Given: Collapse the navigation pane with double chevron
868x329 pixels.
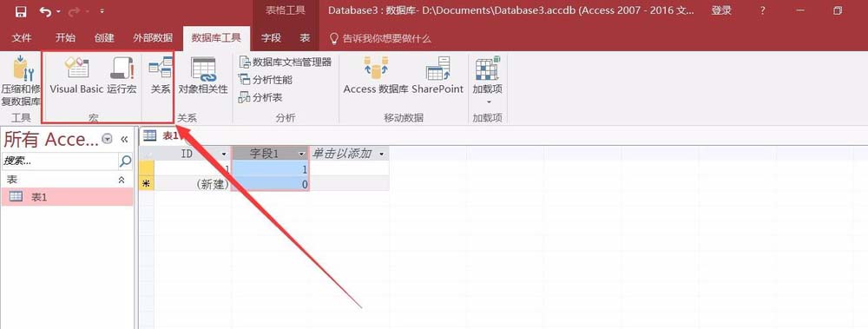Looking at the screenshot, I should click(124, 139).
